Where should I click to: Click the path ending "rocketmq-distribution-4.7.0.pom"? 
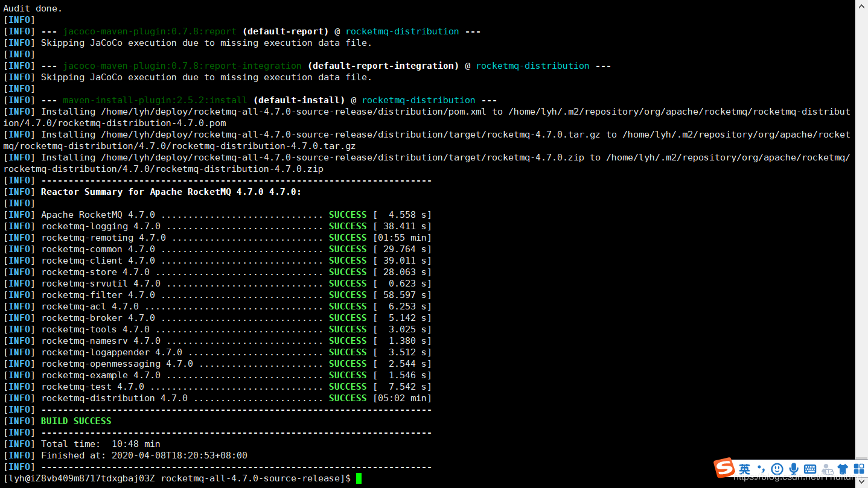click(x=114, y=123)
